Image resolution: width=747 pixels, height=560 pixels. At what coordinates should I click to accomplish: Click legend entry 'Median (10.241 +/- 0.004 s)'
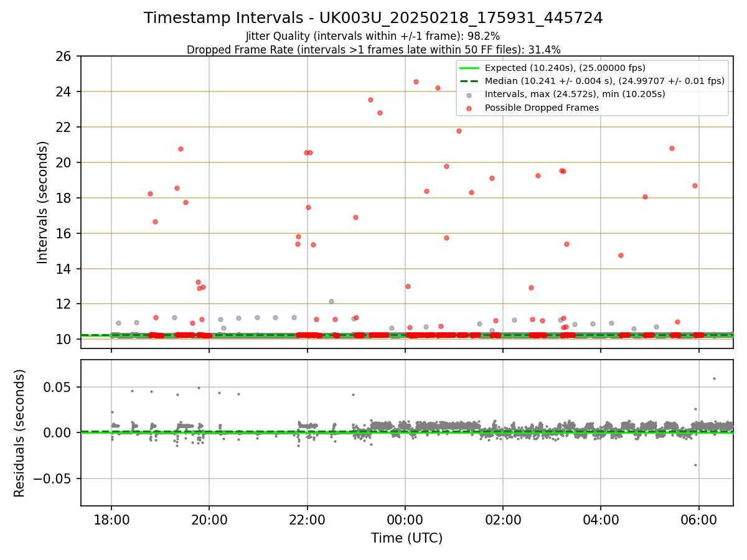(x=605, y=81)
